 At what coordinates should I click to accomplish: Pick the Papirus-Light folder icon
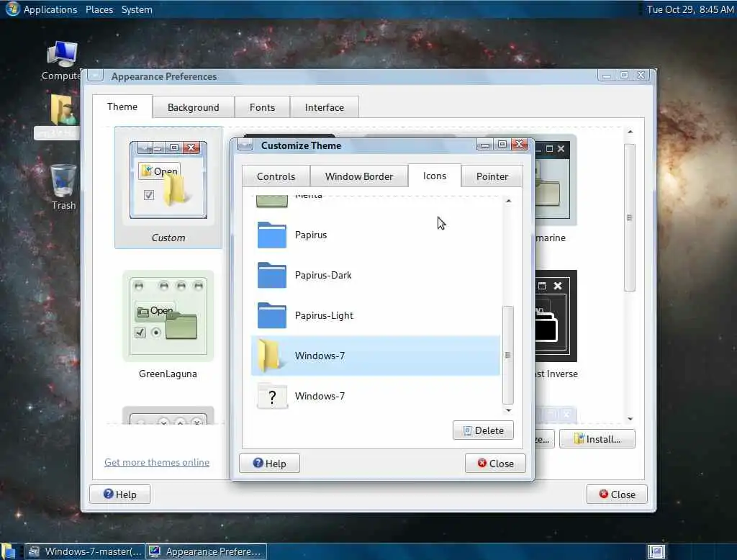(x=271, y=315)
